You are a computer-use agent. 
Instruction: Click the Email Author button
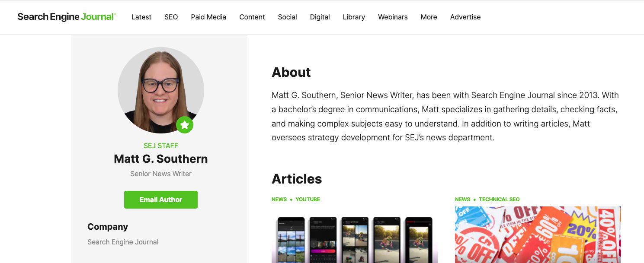coord(161,200)
